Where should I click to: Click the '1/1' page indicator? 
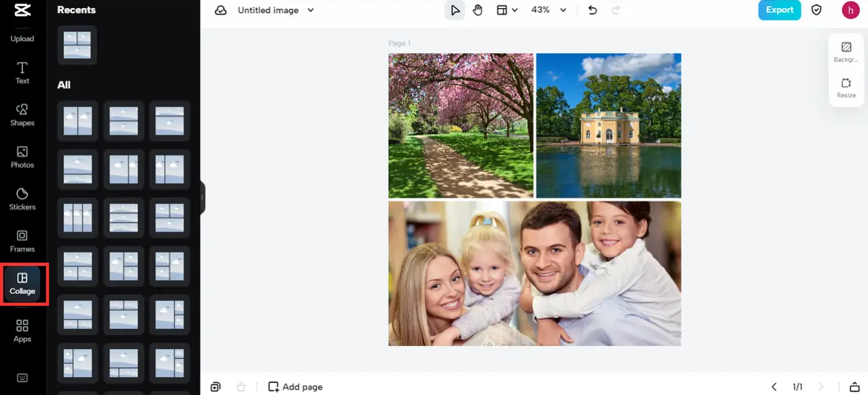(797, 387)
